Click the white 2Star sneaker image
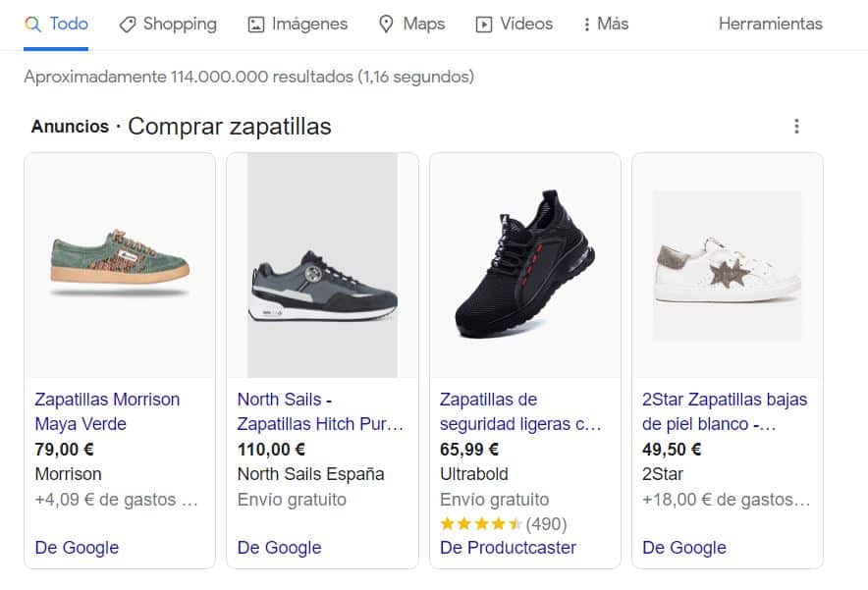Viewport: 868px width, 590px height. [727, 265]
